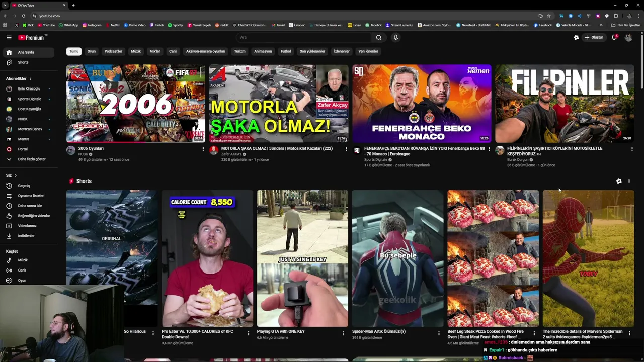Open Geçmiş history page
Screen dimensions: 644x362
[x=28, y=186]
